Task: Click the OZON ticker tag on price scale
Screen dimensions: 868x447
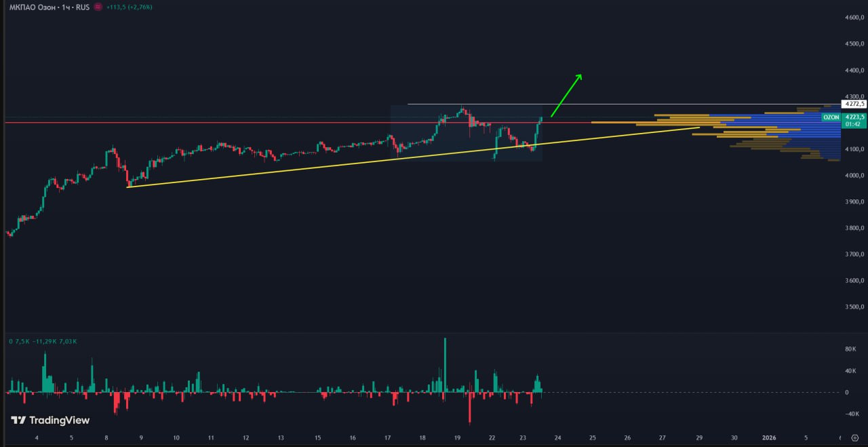Action: [831, 117]
